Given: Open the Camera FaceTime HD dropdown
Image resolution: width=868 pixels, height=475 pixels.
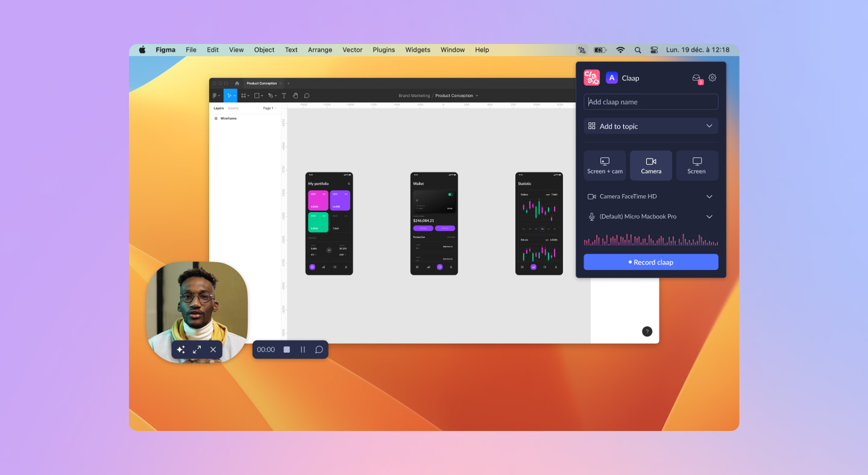Looking at the screenshot, I should tap(651, 197).
